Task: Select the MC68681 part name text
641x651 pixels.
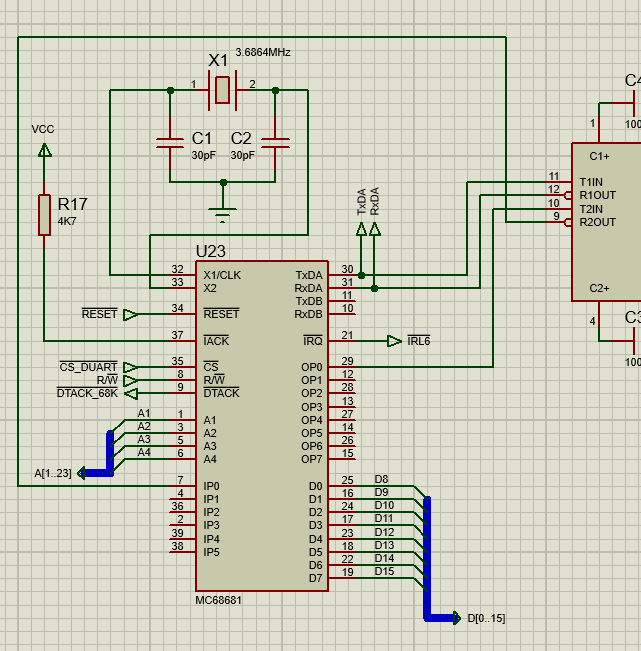Action: [x=218, y=600]
